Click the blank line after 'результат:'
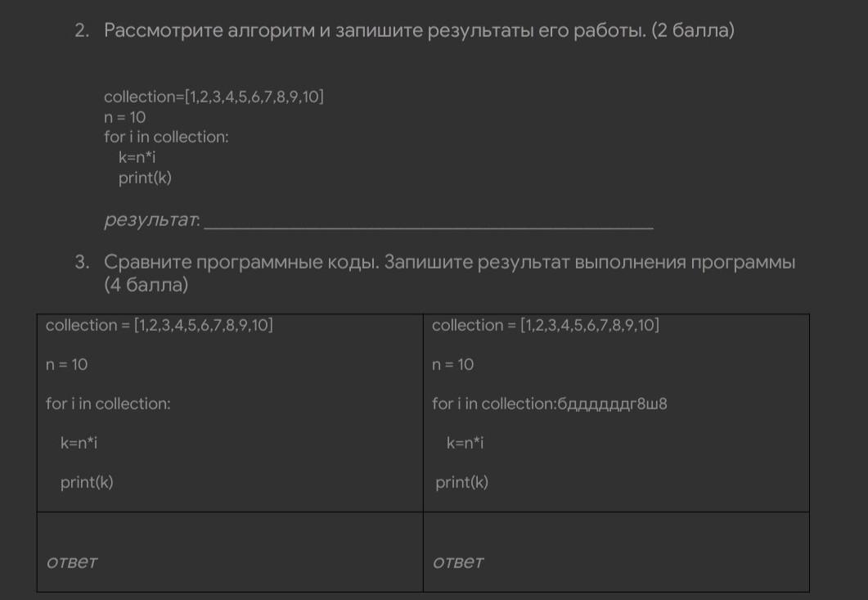 (428, 222)
